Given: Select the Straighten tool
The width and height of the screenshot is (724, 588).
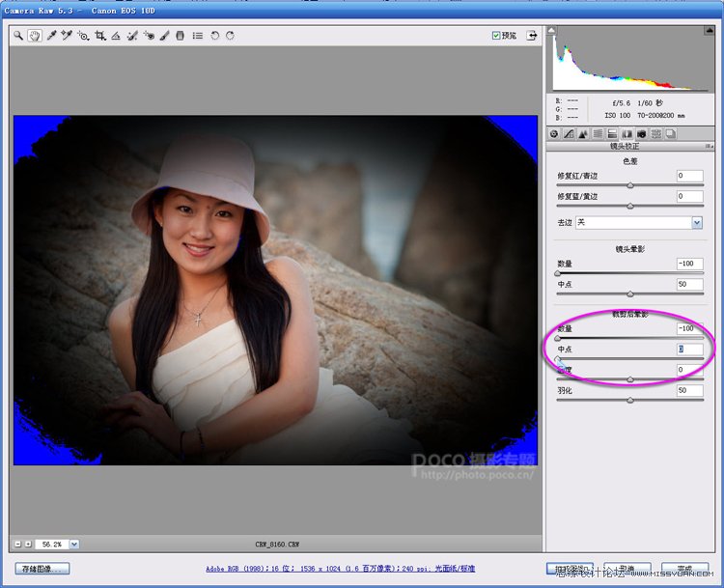Looking at the screenshot, I should [x=116, y=36].
